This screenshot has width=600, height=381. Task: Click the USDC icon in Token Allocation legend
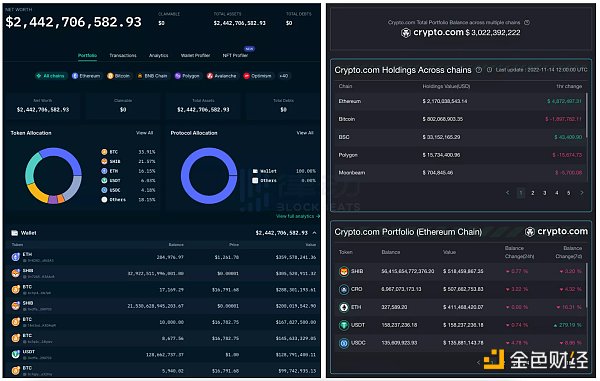[104, 190]
